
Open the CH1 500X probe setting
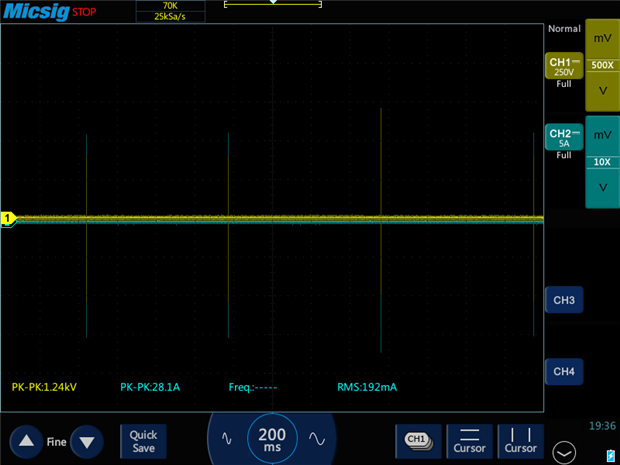tap(602, 65)
